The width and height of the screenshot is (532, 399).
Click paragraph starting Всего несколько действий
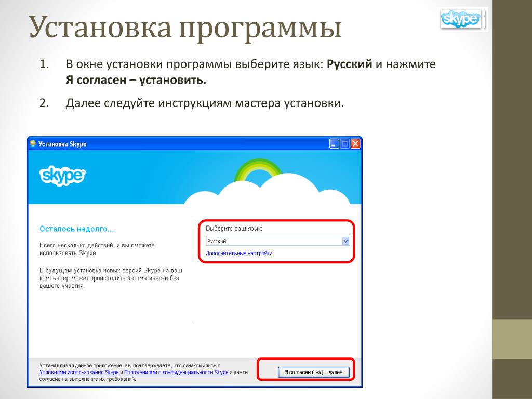[x=97, y=249]
